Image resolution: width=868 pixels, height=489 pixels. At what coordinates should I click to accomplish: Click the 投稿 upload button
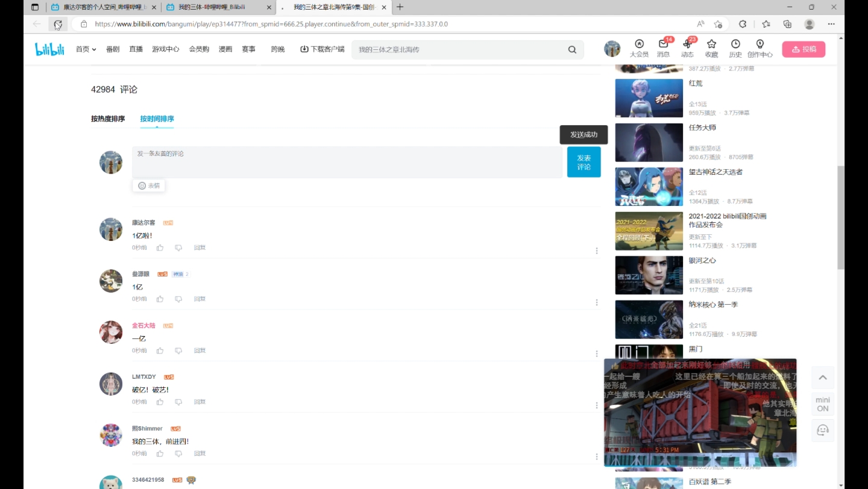804,49
